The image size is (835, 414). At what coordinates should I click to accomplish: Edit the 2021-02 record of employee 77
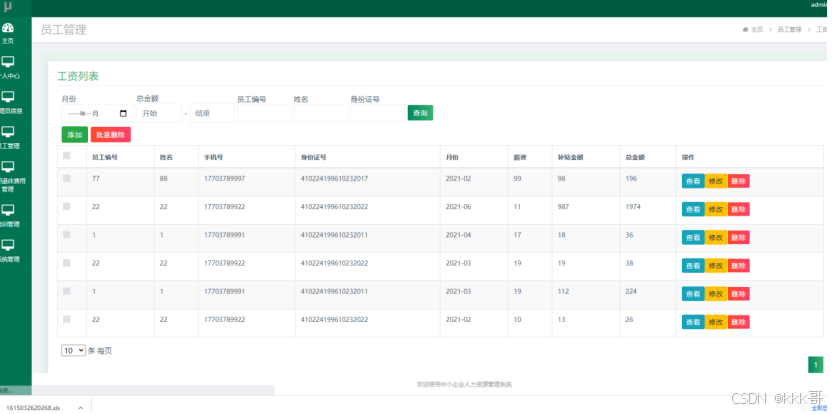tap(716, 181)
